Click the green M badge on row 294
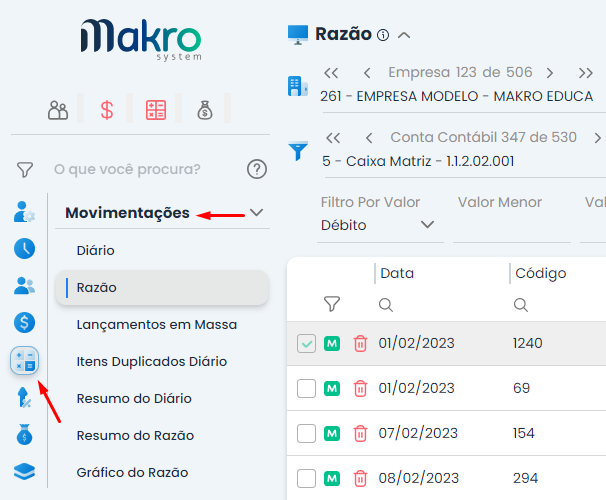The image size is (606, 500). coord(332,478)
